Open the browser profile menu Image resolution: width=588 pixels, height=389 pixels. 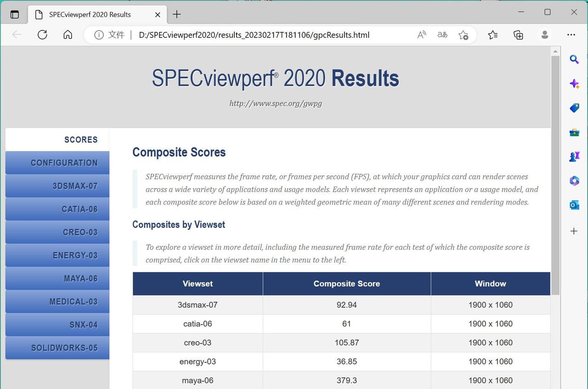pos(545,35)
